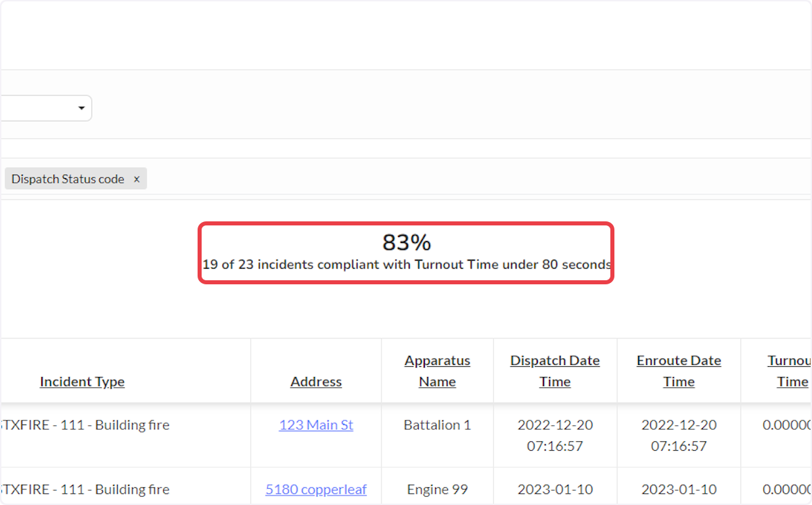Select the Battalion 1 apparatus cell
Screen dimensions: 812x505
pos(437,425)
